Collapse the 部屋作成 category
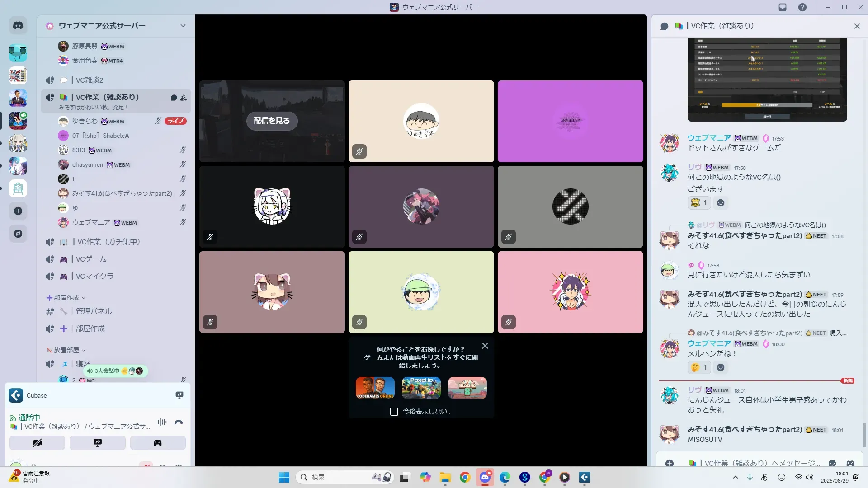The image size is (868, 488). (x=66, y=298)
